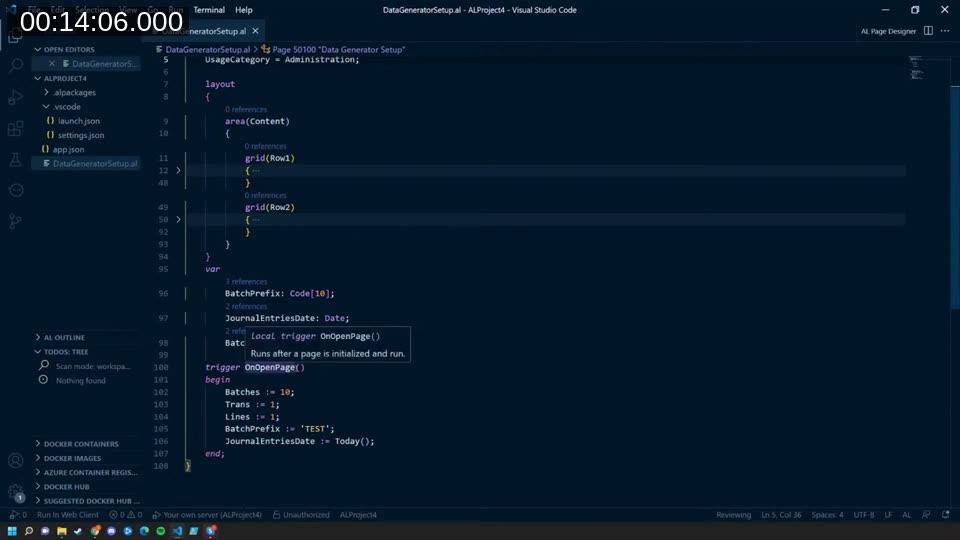
Task: Click the errors and warnings status indicator
Action: tap(126, 515)
